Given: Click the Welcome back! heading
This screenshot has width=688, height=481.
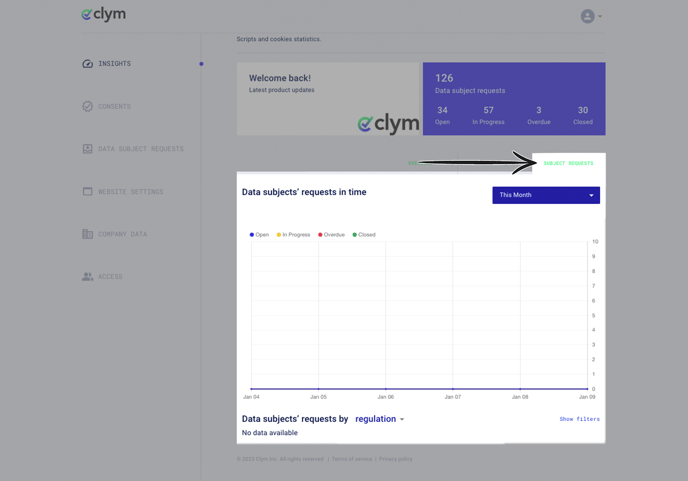Looking at the screenshot, I should [x=280, y=78].
